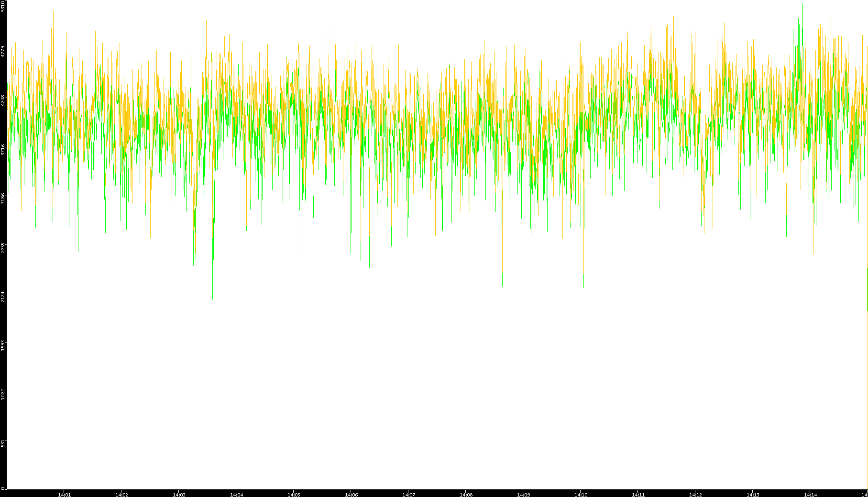Click the 2124 y-axis label

pos(3,296)
